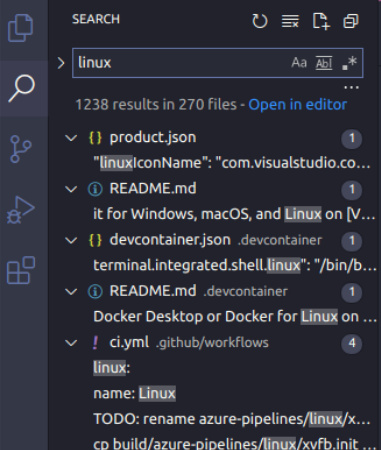The height and width of the screenshot is (450, 381).
Task: Refresh the search results
Action: [x=260, y=21]
